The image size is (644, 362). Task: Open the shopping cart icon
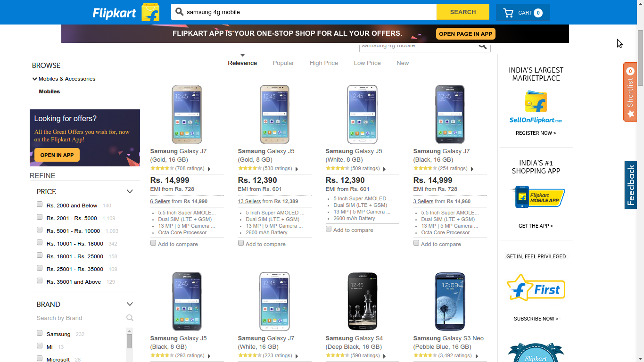tap(508, 13)
